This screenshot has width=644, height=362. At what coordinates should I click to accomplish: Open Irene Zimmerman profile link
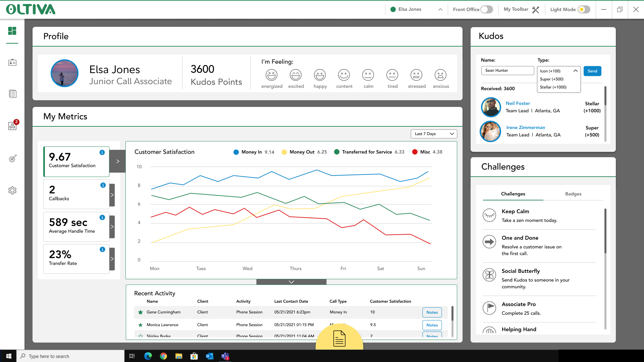pos(526,127)
